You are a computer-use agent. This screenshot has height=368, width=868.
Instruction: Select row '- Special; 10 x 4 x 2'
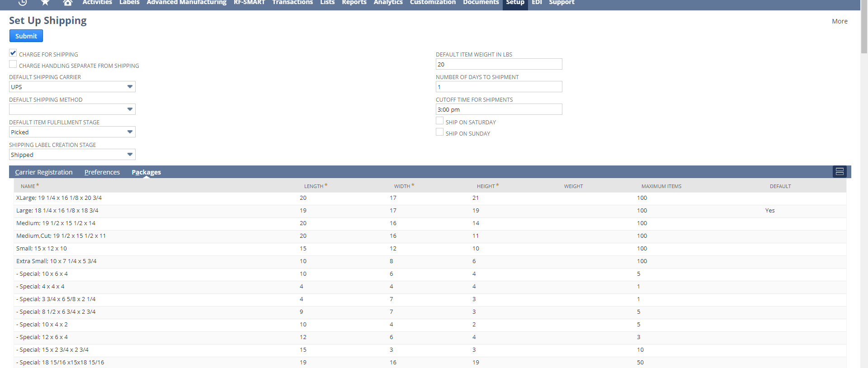pyautogui.click(x=430, y=325)
